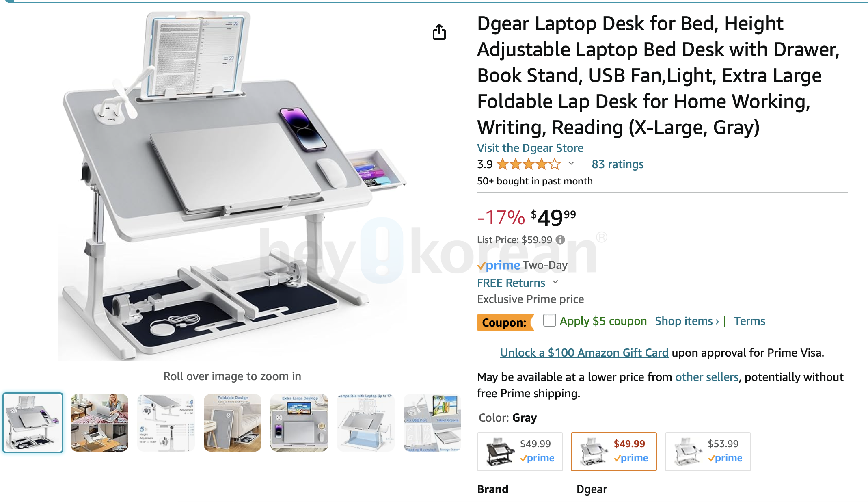Click the share icon above product image
868x502 pixels.
pyautogui.click(x=439, y=32)
